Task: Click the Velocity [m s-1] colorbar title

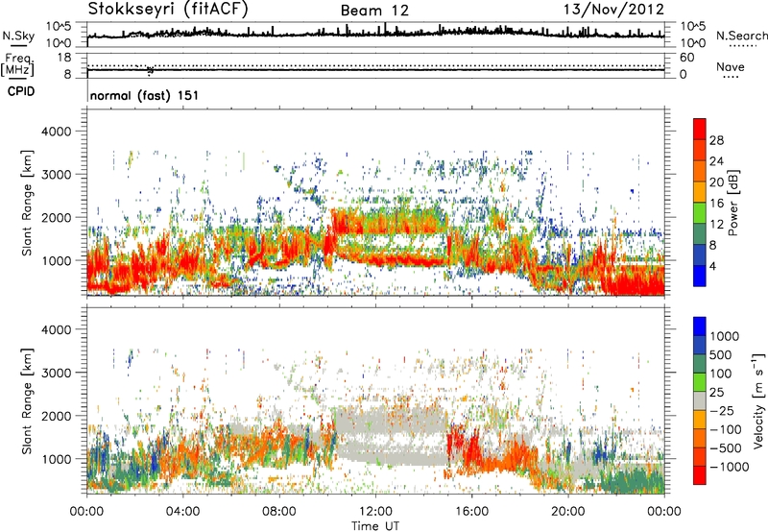Action: click(758, 400)
